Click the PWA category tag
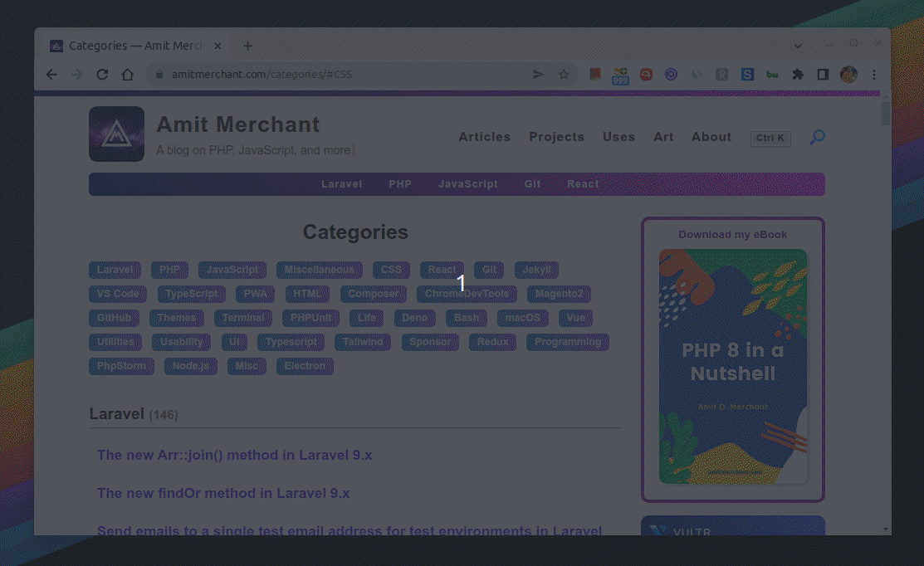Image resolution: width=924 pixels, height=566 pixels. pos(255,294)
